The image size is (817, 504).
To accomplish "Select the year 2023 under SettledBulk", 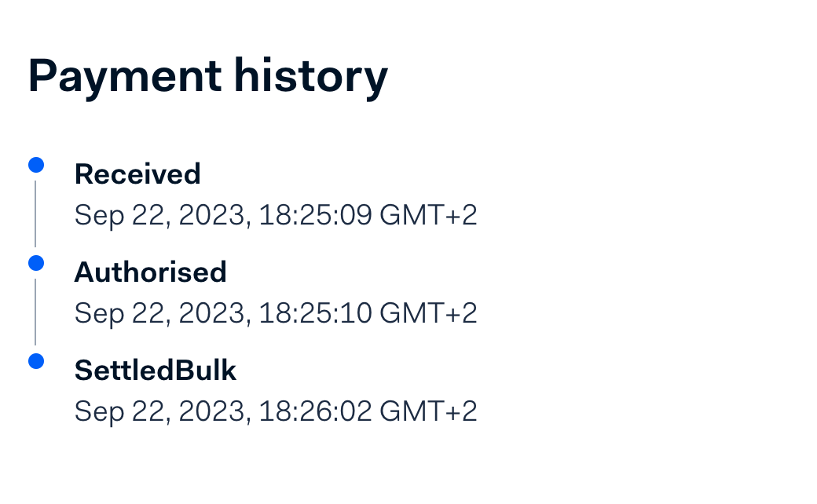I will pyautogui.click(x=211, y=411).
